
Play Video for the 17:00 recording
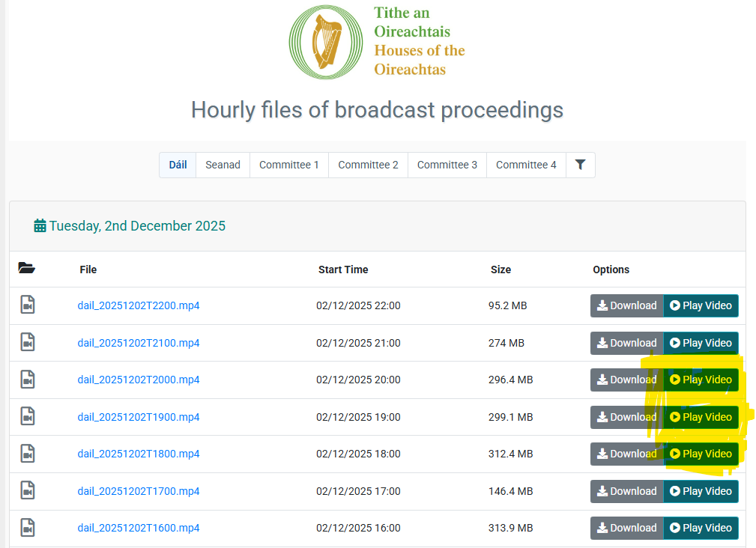point(701,491)
